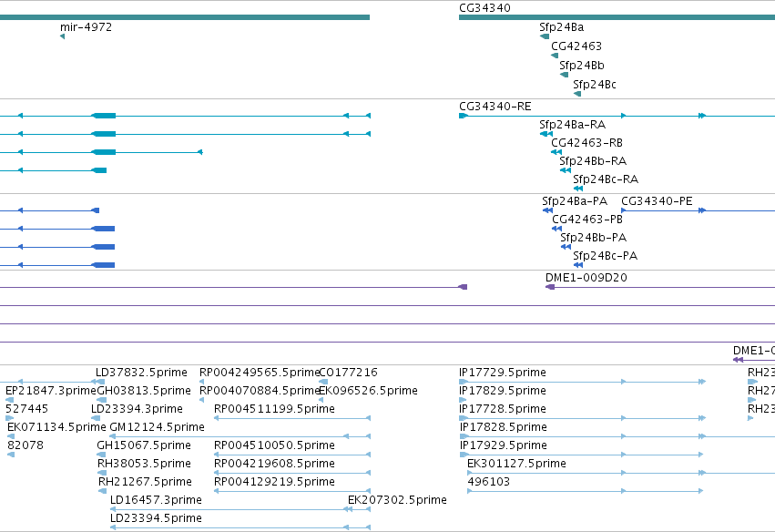Image resolution: width=775 pixels, height=532 pixels.
Task: Click the Sfp24Bc gene label
Action: click(x=595, y=85)
